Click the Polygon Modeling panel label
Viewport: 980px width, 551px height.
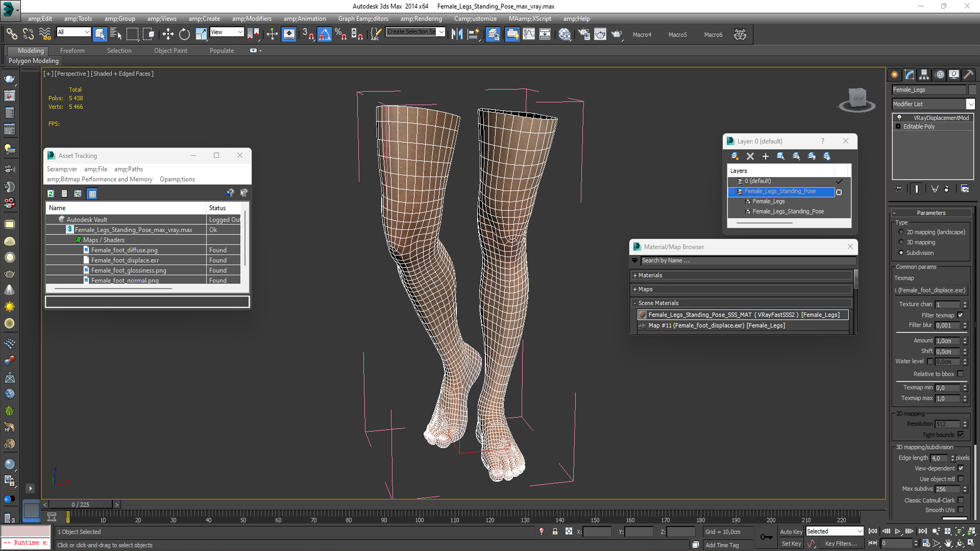pyautogui.click(x=34, y=61)
